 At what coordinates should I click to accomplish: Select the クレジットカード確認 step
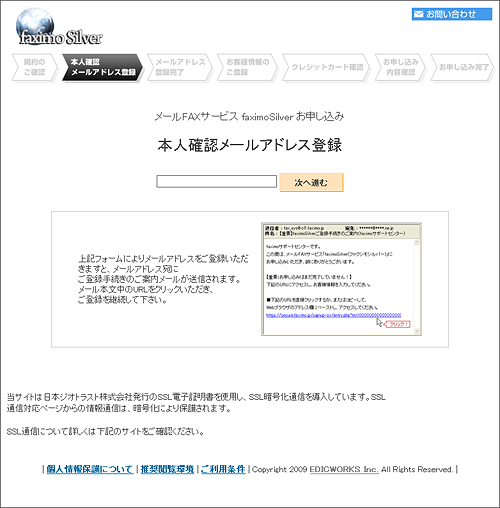[326, 67]
